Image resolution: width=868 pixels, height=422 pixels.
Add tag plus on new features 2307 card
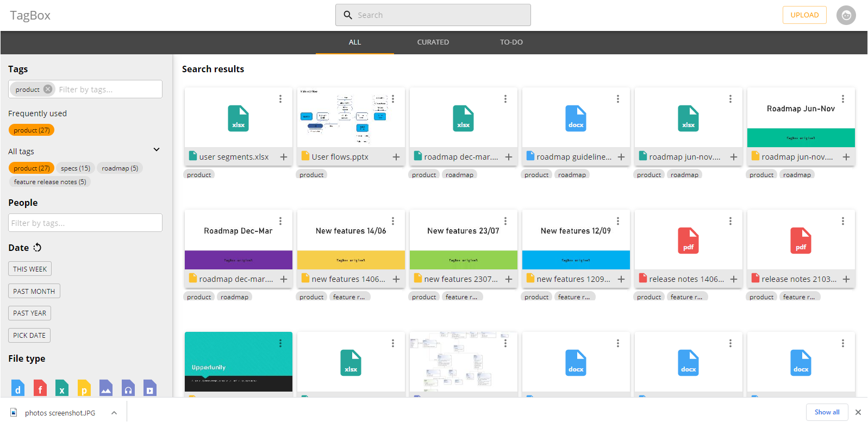[x=509, y=279]
